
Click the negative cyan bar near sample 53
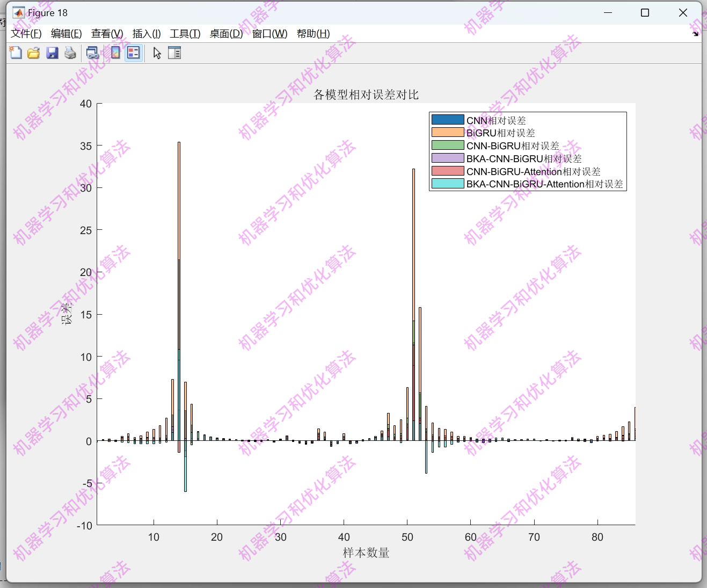pos(426,458)
